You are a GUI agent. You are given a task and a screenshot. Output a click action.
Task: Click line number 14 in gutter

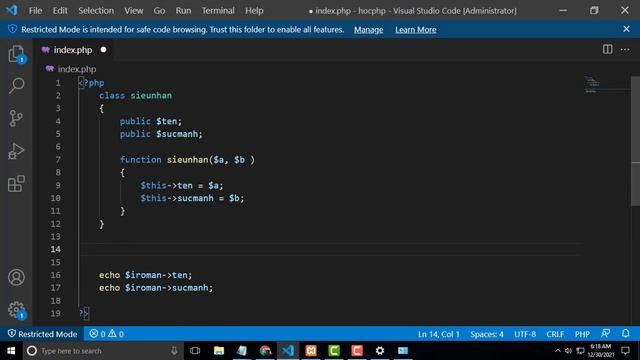point(56,249)
